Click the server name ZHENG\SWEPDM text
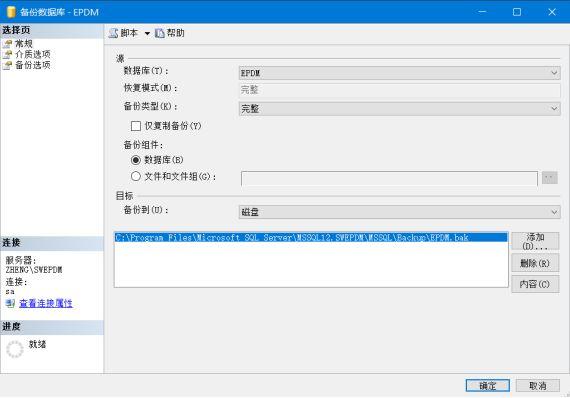This screenshot has height=398, width=570. (34, 270)
